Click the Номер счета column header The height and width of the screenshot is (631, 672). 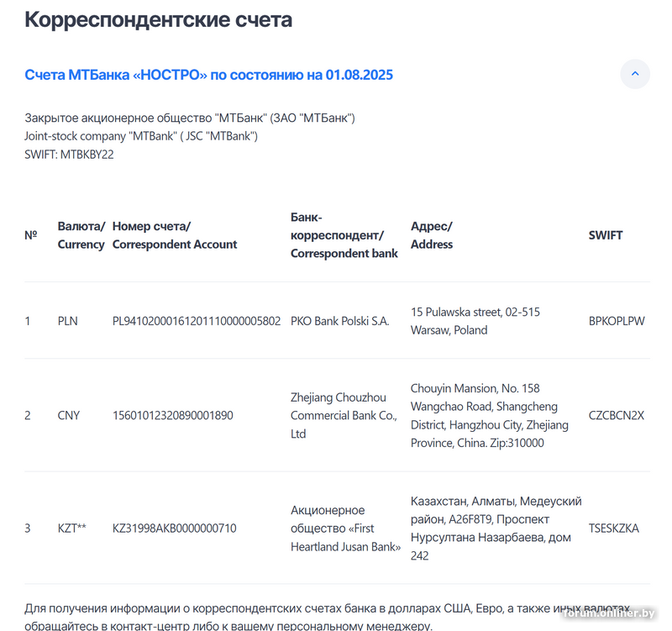click(x=175, y=235)
